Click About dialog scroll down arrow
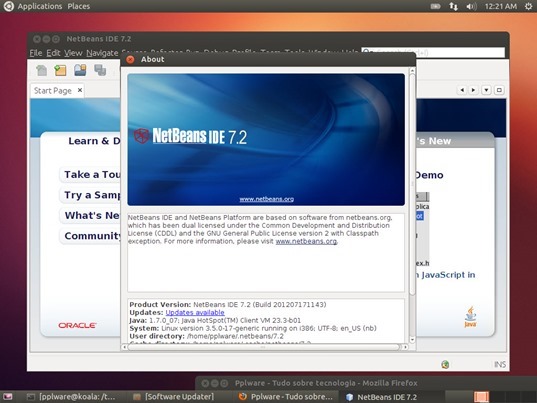This screenshot has width=537, height=403. click(x=412, y=340)
